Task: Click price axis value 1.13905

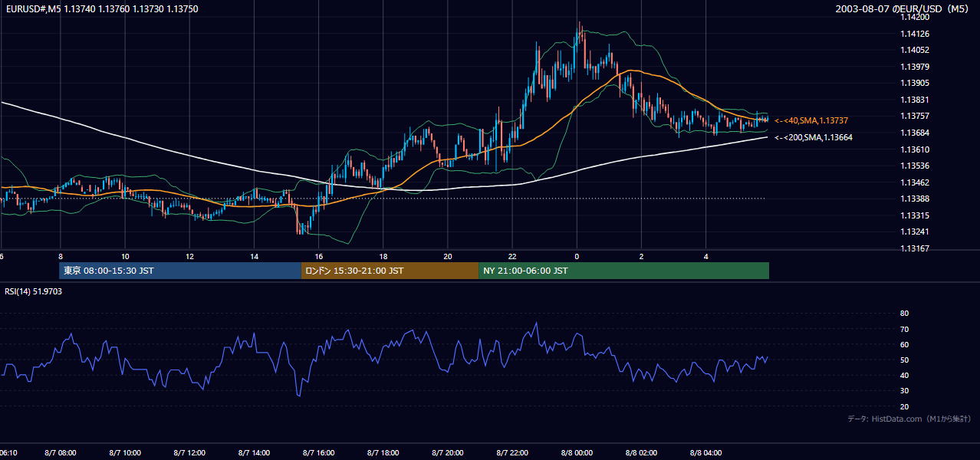Action: [x=916, y=83]
